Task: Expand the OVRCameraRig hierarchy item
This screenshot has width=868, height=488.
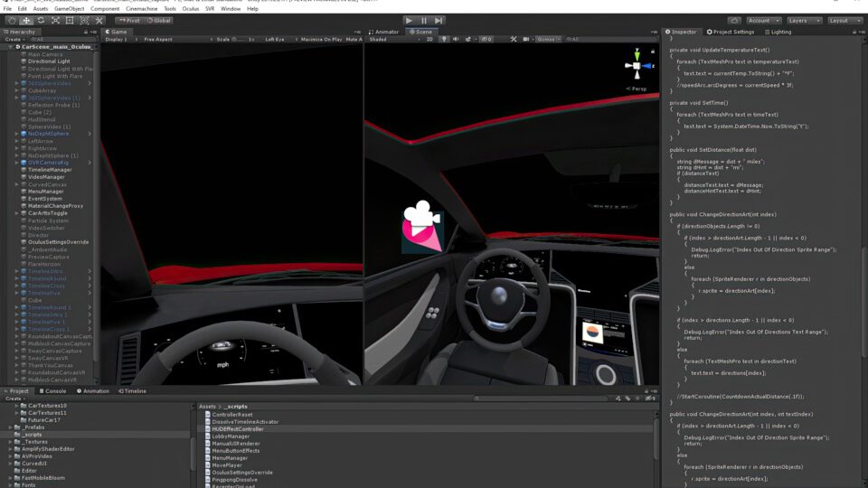Action: (16, 163)
